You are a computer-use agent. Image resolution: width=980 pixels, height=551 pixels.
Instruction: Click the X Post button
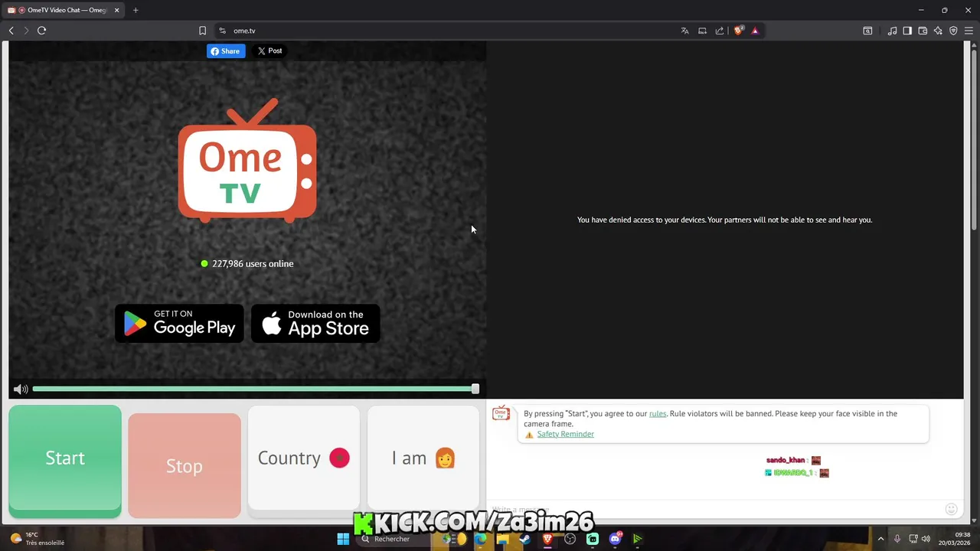pyautogui.click(x=269, y=51)
